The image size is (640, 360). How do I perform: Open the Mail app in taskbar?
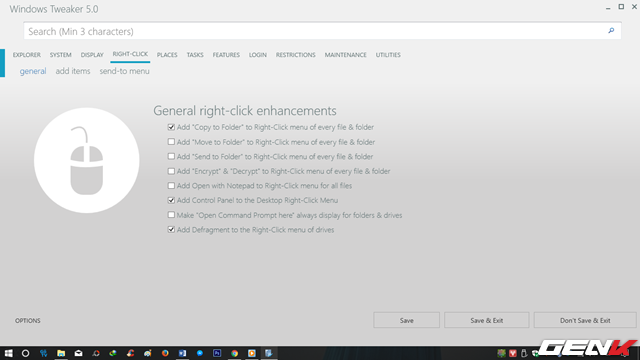(78, 353)
